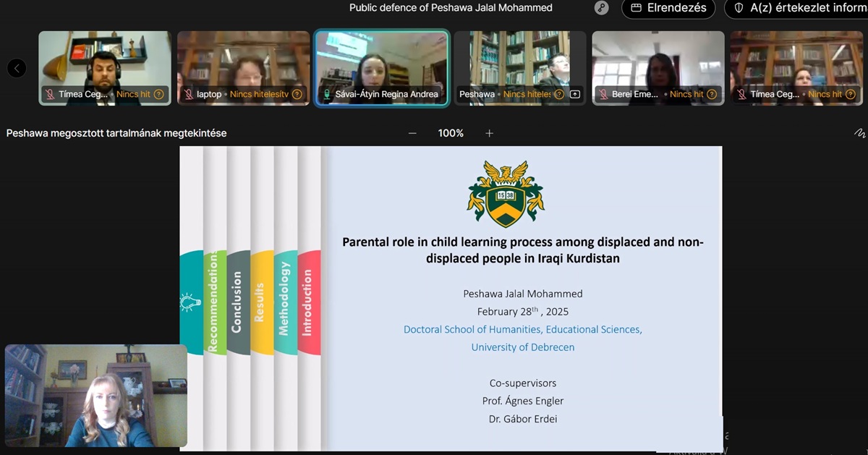This screenshot has width=868, height=455.
Task: Click the lightbulb icon on teal tab
Action: click(x=190, y=302)
